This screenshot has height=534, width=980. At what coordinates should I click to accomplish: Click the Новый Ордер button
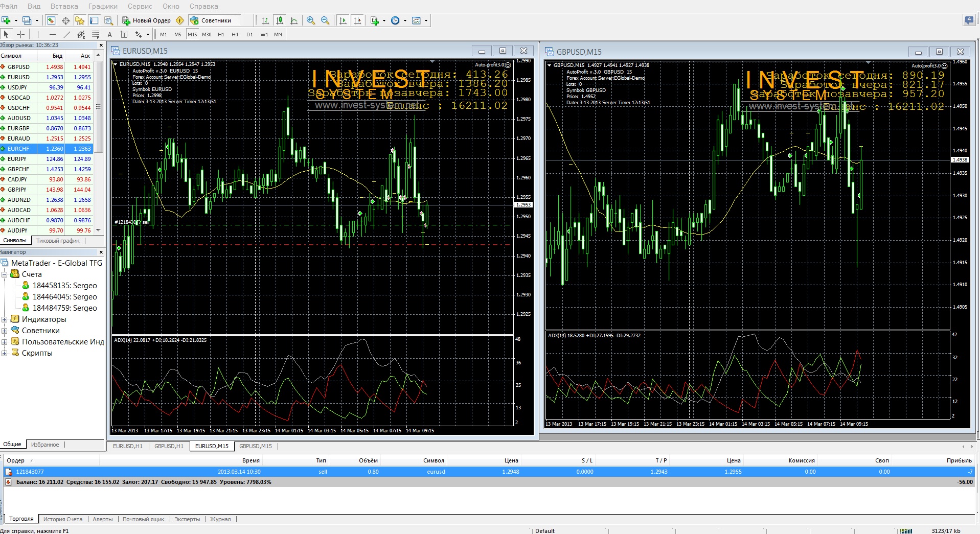pyautogui.click(x=147, y=20)
